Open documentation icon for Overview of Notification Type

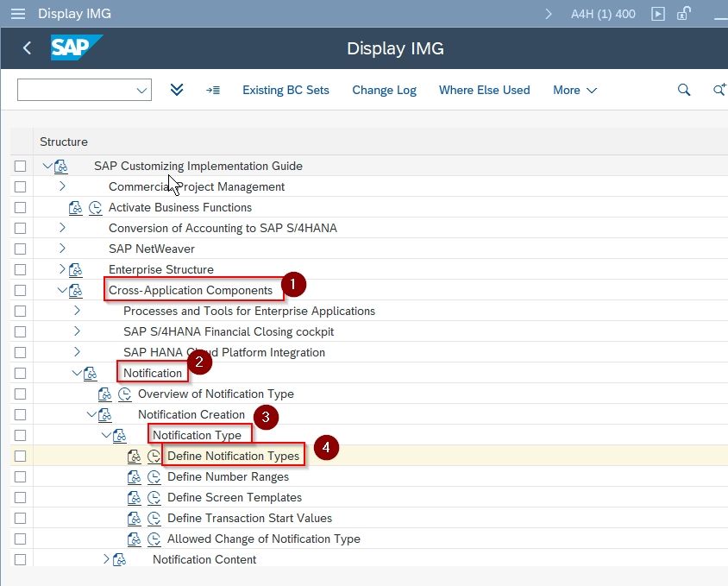click(104, 394)
